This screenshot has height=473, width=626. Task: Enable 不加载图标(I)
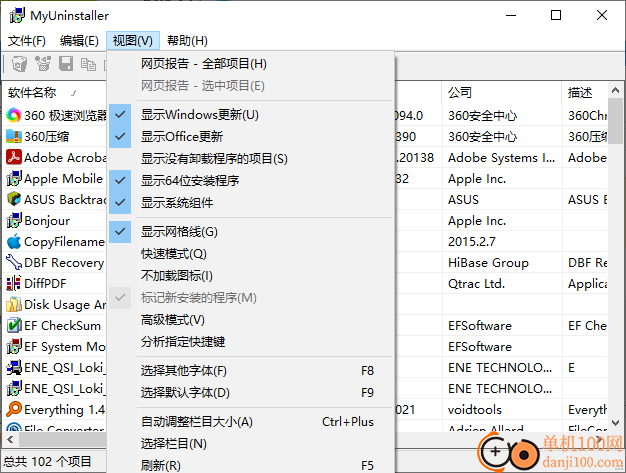(x=251, y=276)
